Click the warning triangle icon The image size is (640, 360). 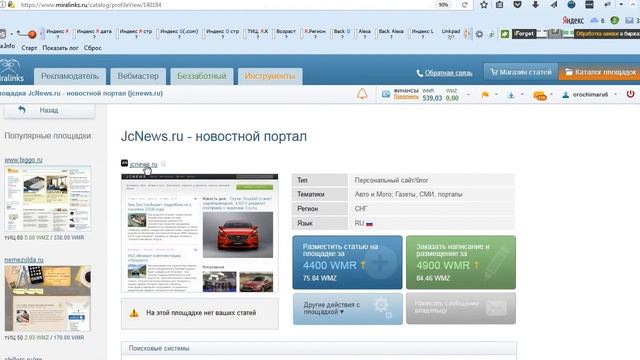(134, 313)
